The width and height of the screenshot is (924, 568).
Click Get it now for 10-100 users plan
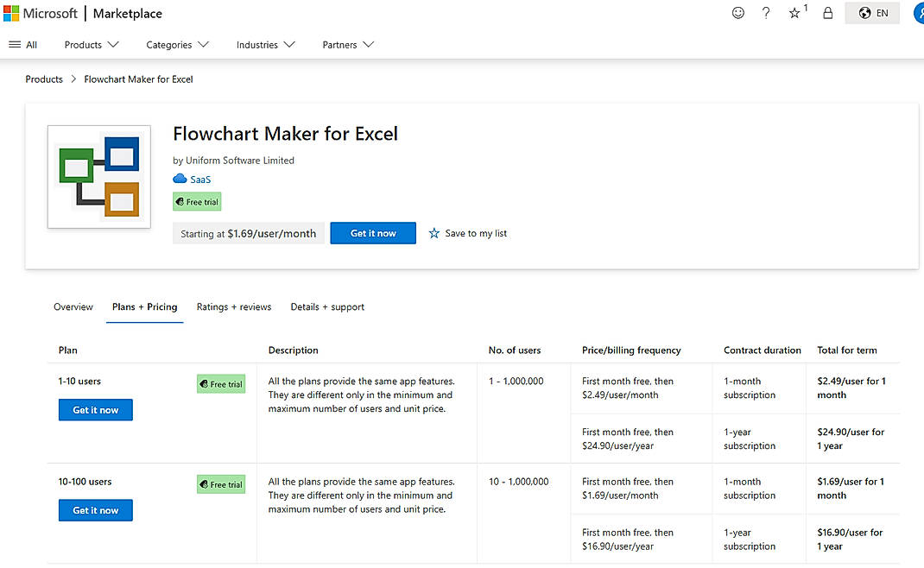pos(96,510)
